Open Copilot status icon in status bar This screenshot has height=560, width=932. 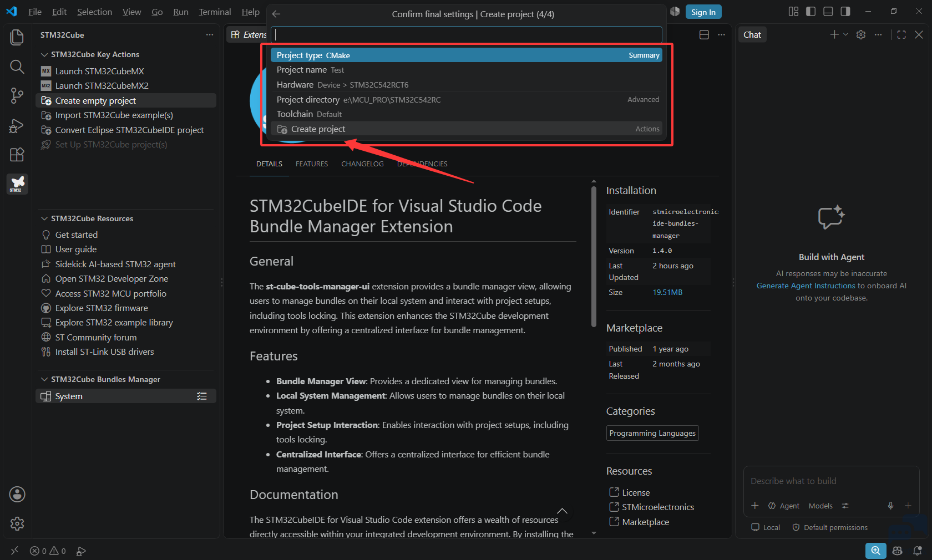(897, 551)
